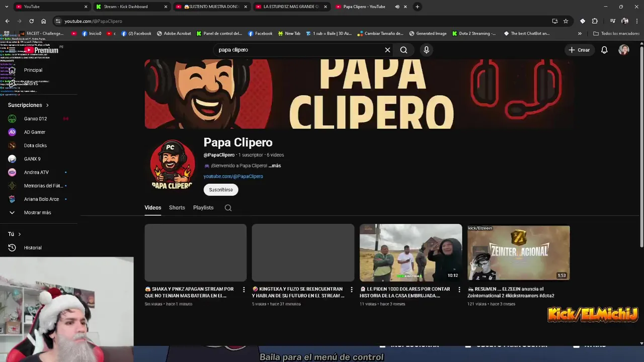This screenshot has height=362, width=644.
Task: Open the Generated Image bookmark
Action: pos(428,34)
